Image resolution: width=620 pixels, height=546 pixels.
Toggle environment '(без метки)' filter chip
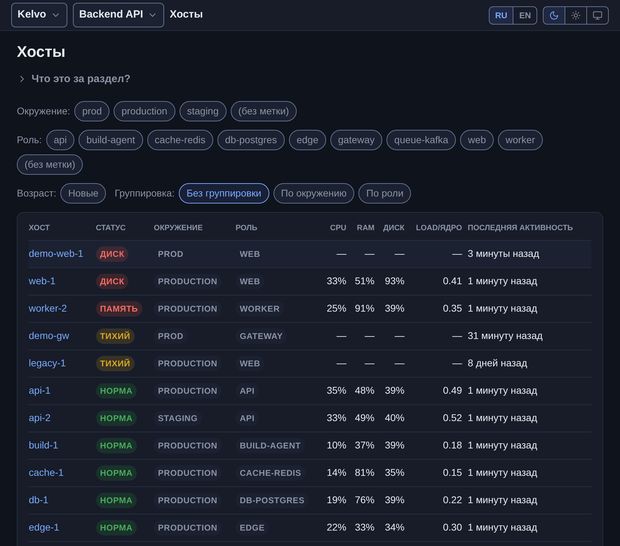click(263, 111)
